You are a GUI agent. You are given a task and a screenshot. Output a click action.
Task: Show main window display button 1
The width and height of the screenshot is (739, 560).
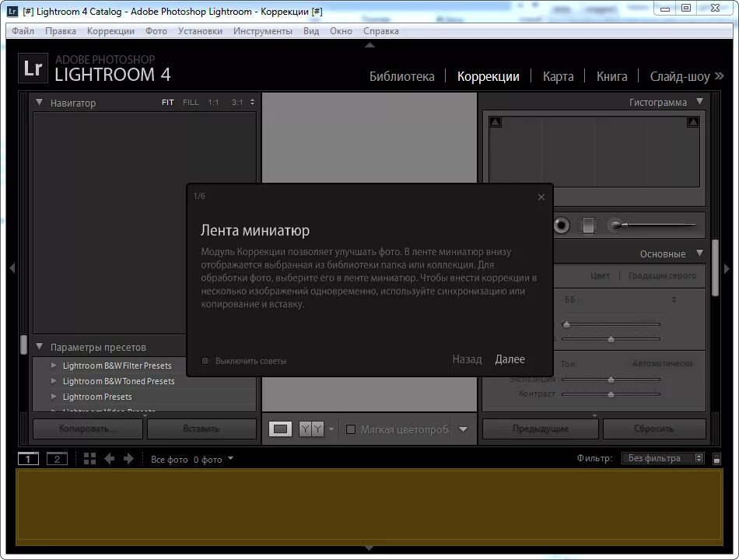[28, 459]
